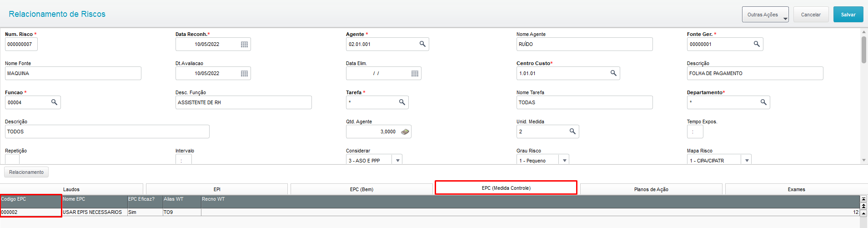Focus Nome Tarefa field TODAS
The height and width of the screenshot is (228, 868).
584,102
